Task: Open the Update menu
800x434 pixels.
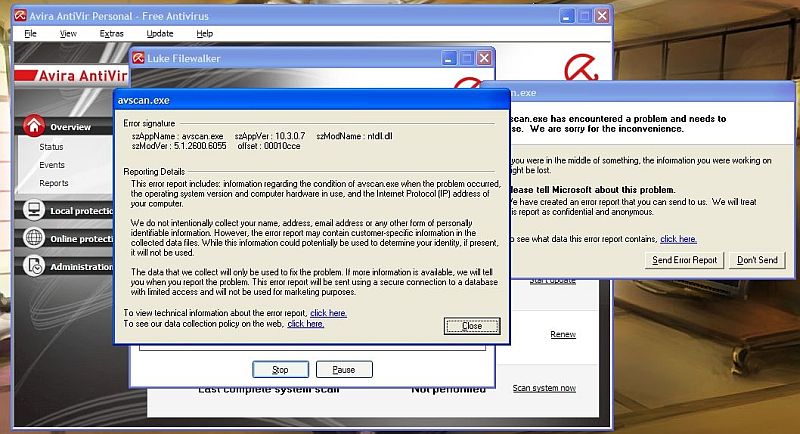Action: [x=160, y=34]
